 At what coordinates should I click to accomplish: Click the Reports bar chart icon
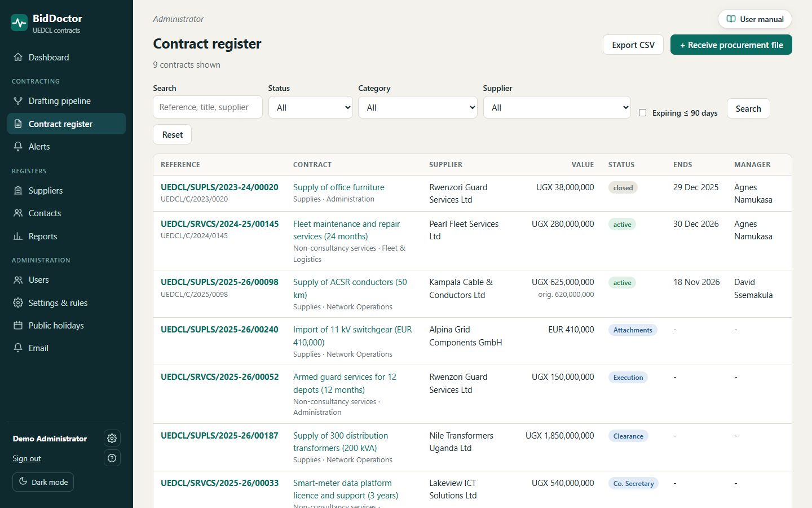pyautogui.click(x=18, y=236)
